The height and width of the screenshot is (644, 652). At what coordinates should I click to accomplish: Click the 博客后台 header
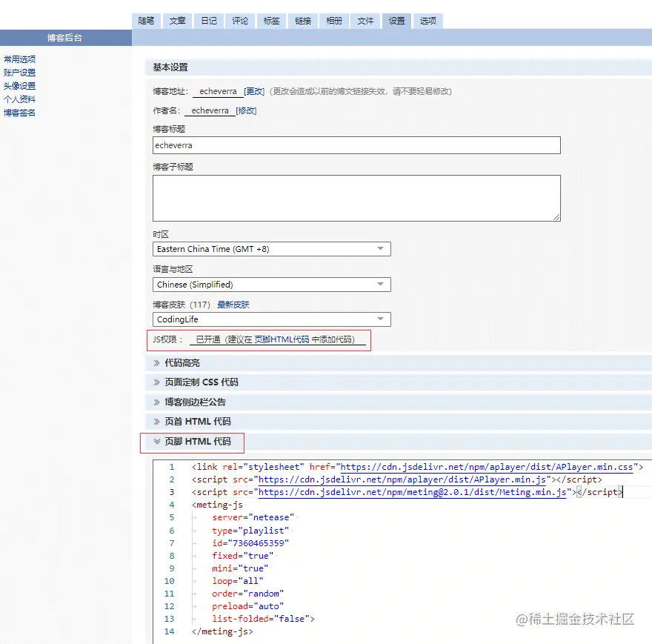[x=65, y=38]
